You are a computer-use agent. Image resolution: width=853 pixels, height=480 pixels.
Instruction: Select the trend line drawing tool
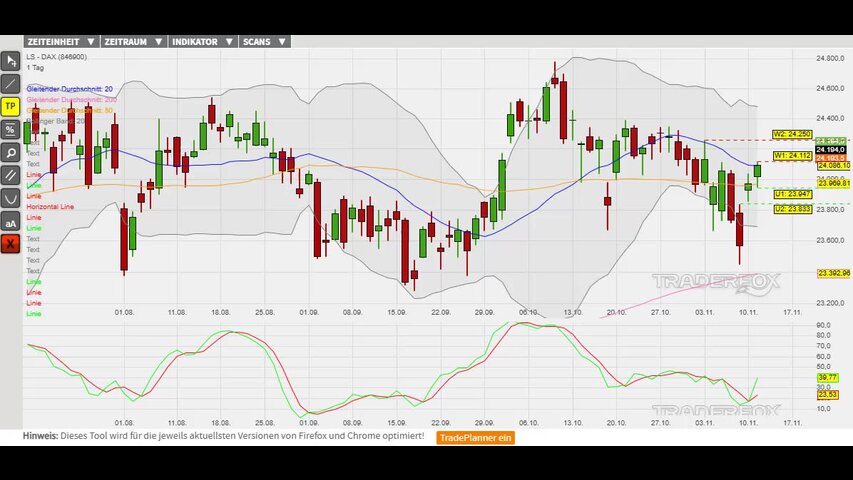[x=11, y=83]
